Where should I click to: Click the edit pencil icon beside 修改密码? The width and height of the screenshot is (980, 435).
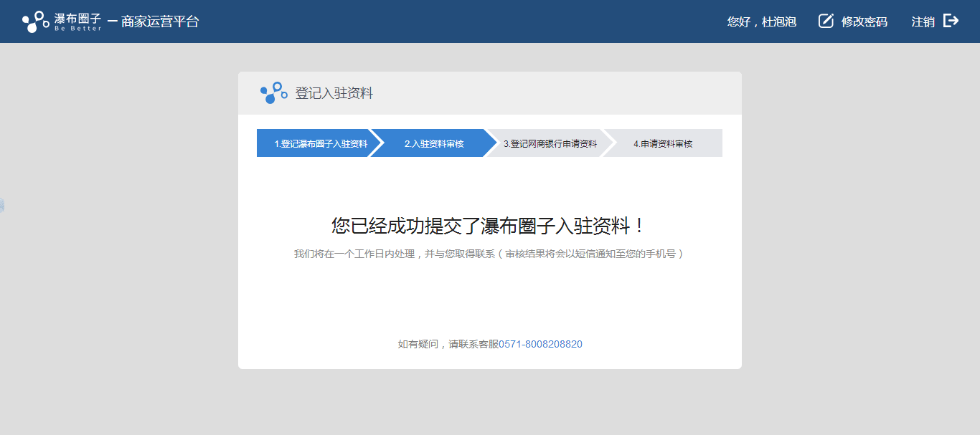coord(826,21)
